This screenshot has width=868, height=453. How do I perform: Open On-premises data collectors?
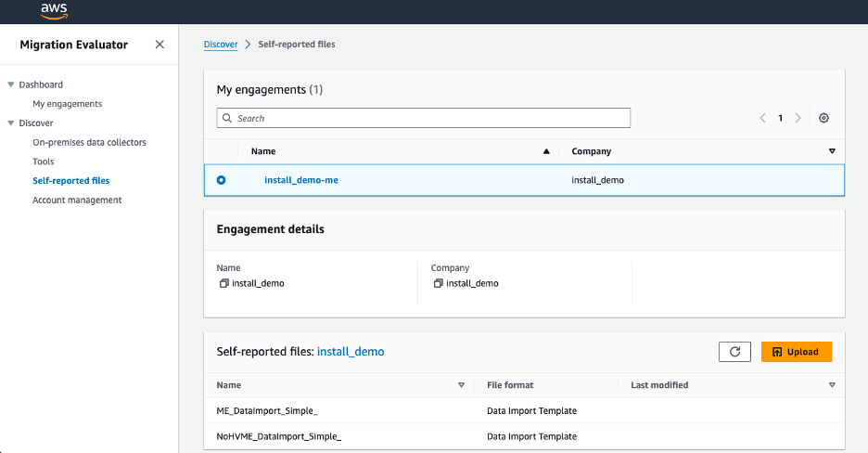pos(89,142)
